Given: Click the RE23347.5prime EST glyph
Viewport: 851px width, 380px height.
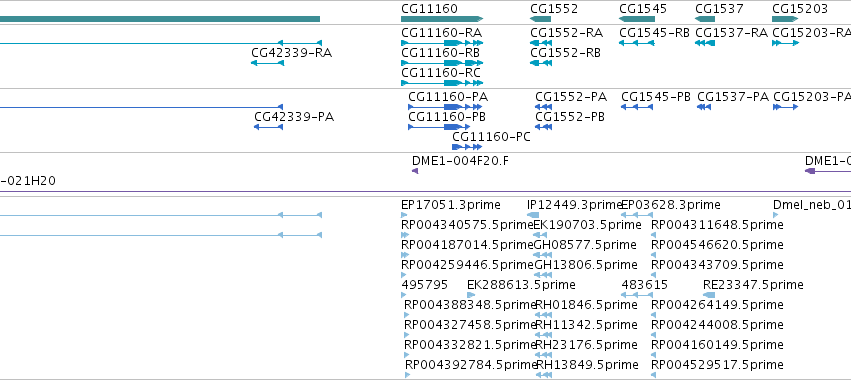Looking at the screenshot, I should 709,295.
